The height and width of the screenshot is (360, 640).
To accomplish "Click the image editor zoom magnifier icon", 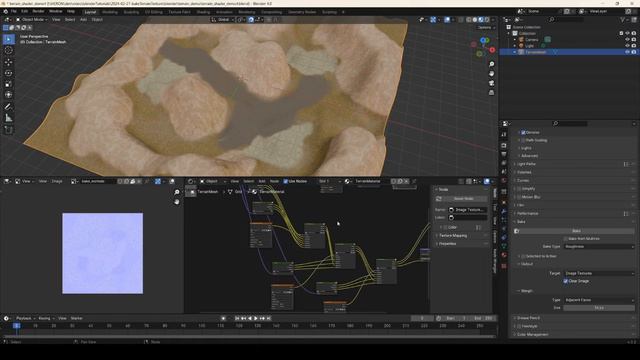I will [x=177, y=192].
